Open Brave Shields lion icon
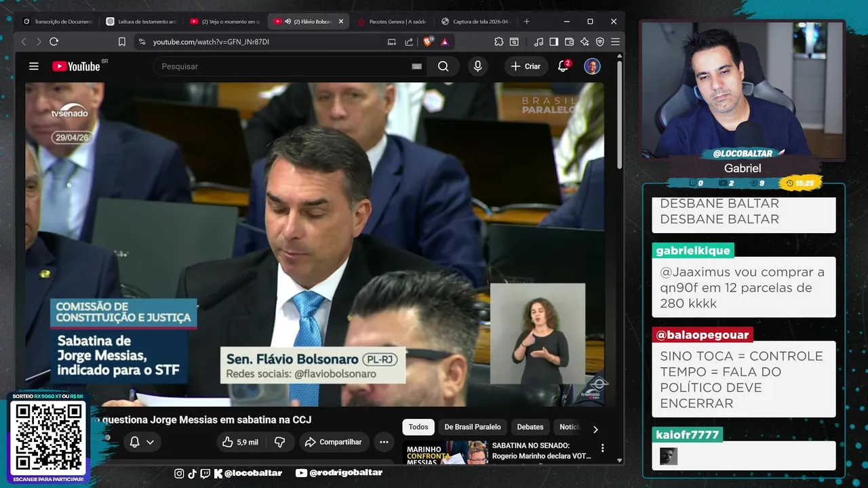 click(427, 42)
